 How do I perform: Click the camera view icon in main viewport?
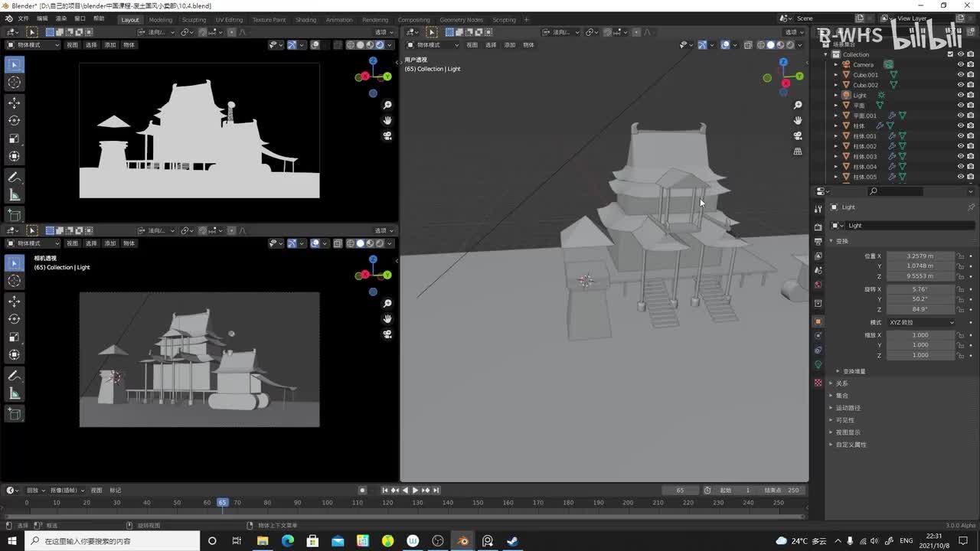[798, 135]
